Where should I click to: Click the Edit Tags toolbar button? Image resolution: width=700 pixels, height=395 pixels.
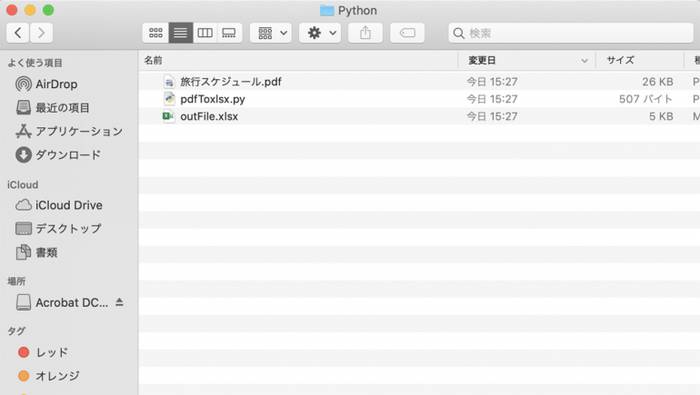tap(407, 33)
